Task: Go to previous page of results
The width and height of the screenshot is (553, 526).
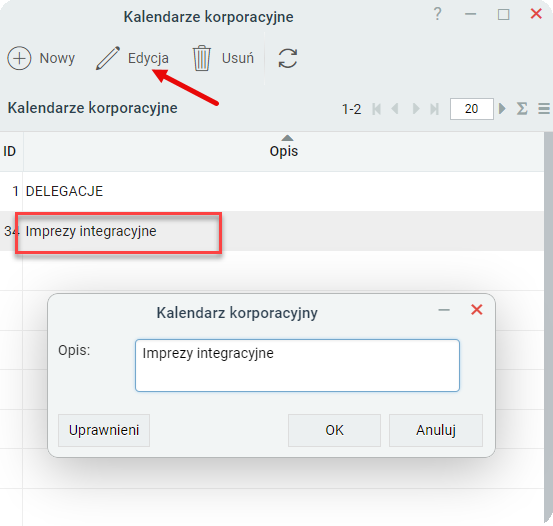Action: [395, 109]
